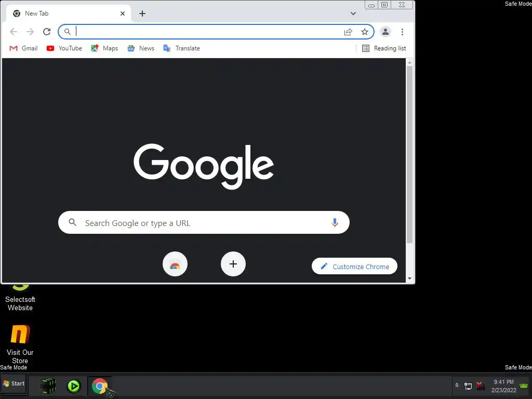Open the News bookmark
This screenshot has height=399, width=532.
pos(141,48)
